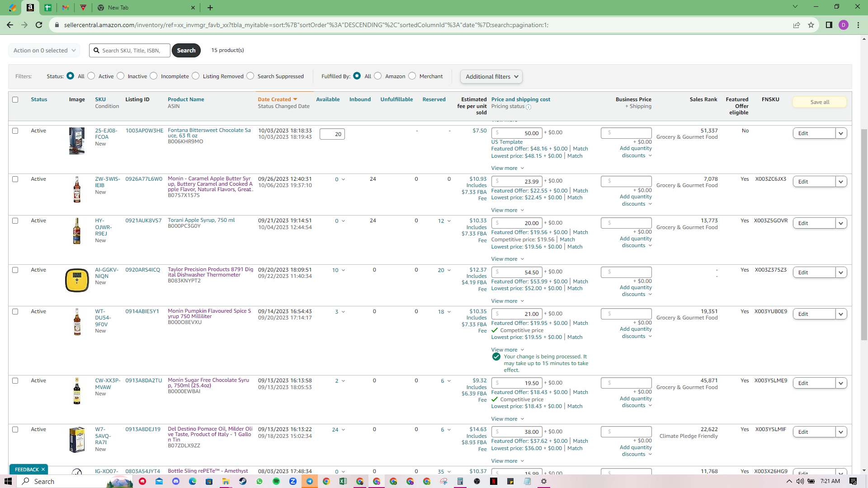Open the Chrome three-dot menu
The width and height of the screenshot is (868, 488).
[x=858, y=25]
